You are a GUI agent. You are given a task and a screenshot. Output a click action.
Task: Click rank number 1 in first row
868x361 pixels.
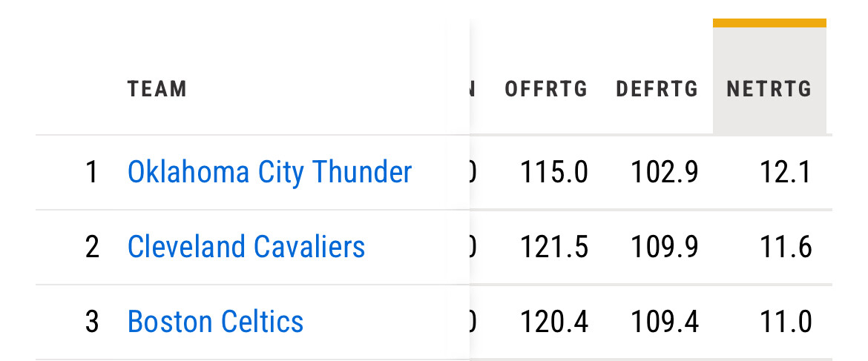tap(92, 172)
